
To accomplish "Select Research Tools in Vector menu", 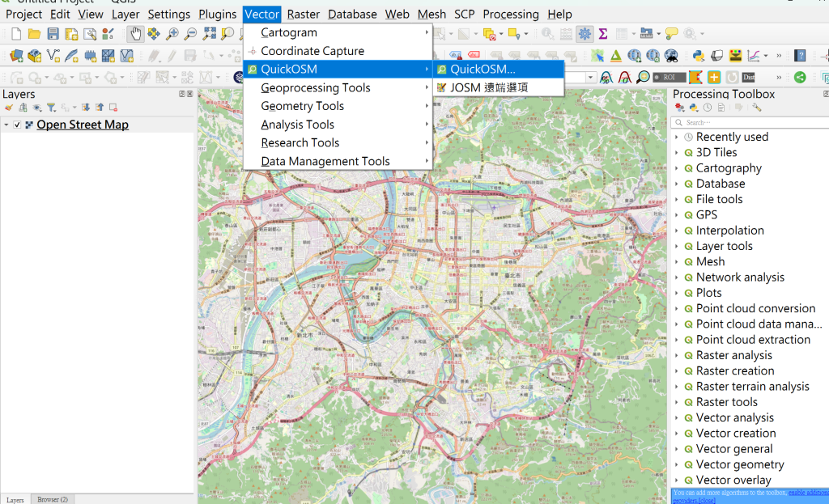I will click(x=338, y=142).
